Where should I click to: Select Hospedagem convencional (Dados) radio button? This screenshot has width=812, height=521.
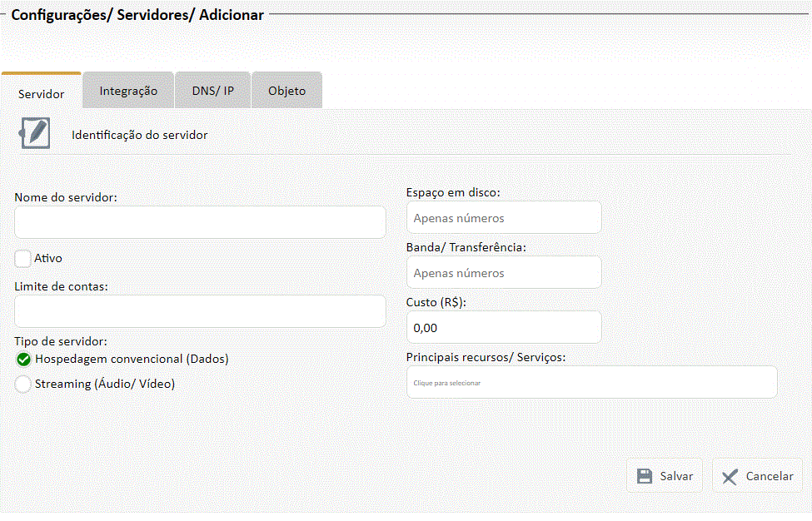tap(23, 360)
